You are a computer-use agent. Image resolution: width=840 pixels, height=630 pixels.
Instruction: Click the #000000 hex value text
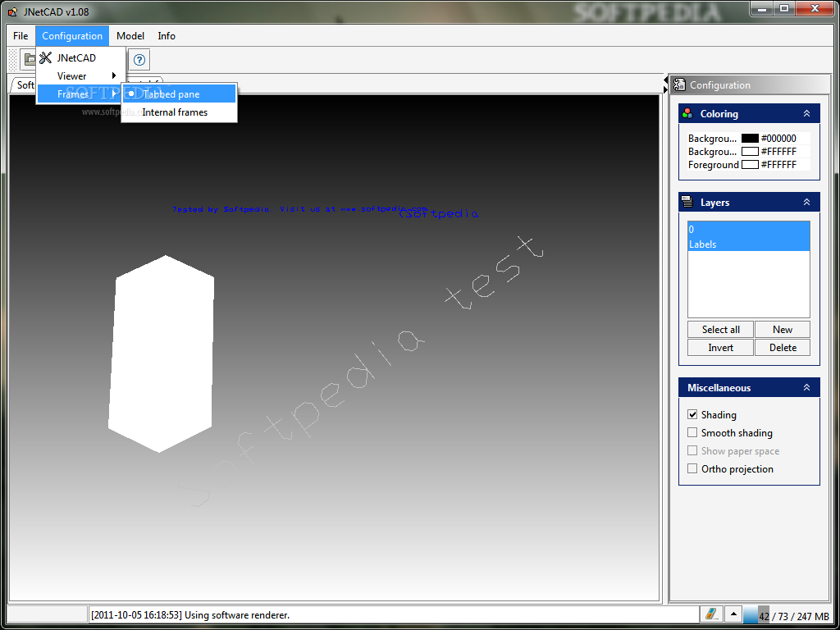[x=778, y=138]
